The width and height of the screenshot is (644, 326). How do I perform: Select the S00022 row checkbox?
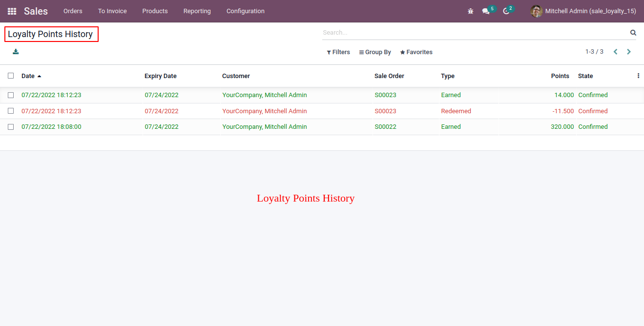click(x=11, y=127)
